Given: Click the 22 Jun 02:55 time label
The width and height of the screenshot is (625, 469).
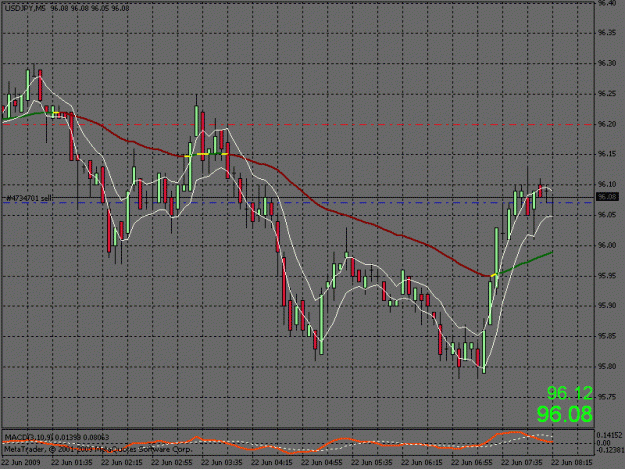Looking at the screenshot, I should click(172, 463).
